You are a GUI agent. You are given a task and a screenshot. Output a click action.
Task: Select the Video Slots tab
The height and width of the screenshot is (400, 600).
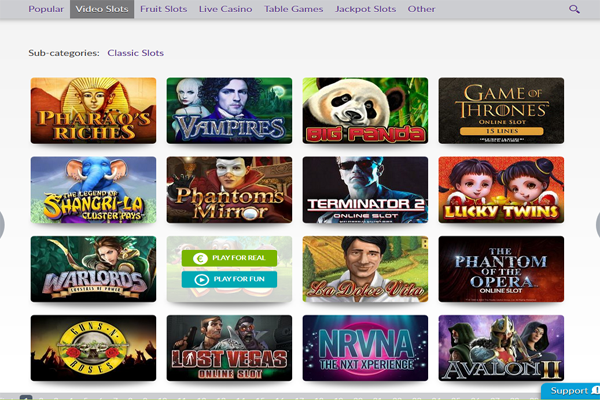[x=102, y=9]
